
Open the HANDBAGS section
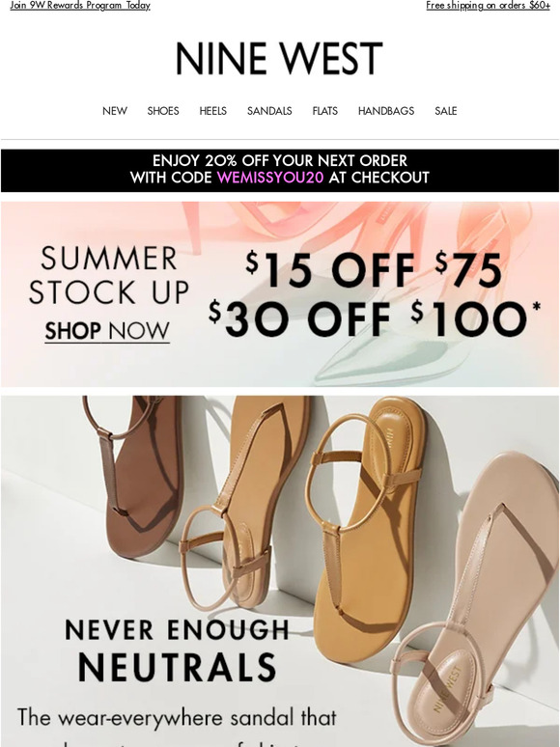[x=386, y=111]
